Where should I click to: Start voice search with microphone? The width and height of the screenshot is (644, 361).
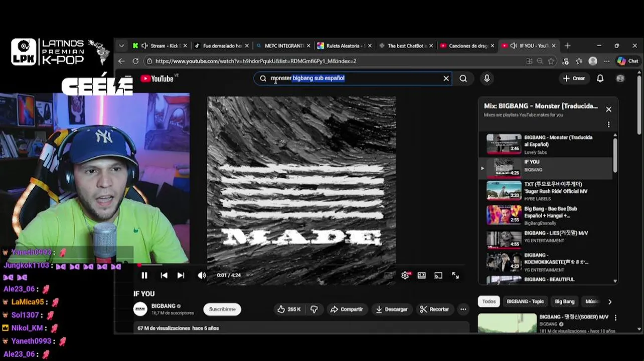[487, 78]
